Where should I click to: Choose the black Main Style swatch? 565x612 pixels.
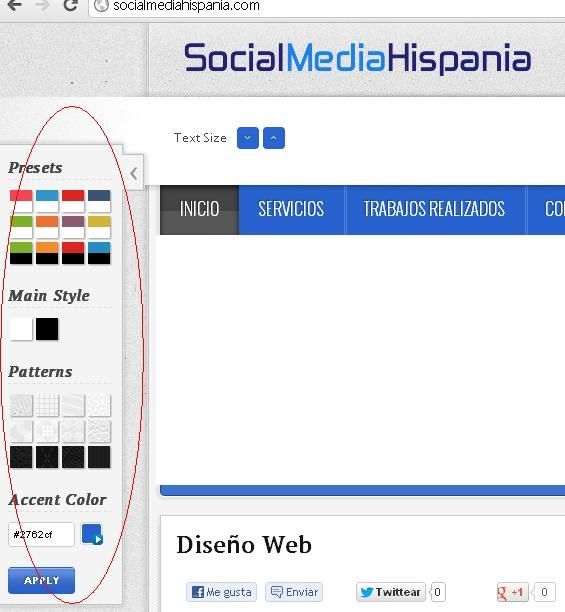47,329
